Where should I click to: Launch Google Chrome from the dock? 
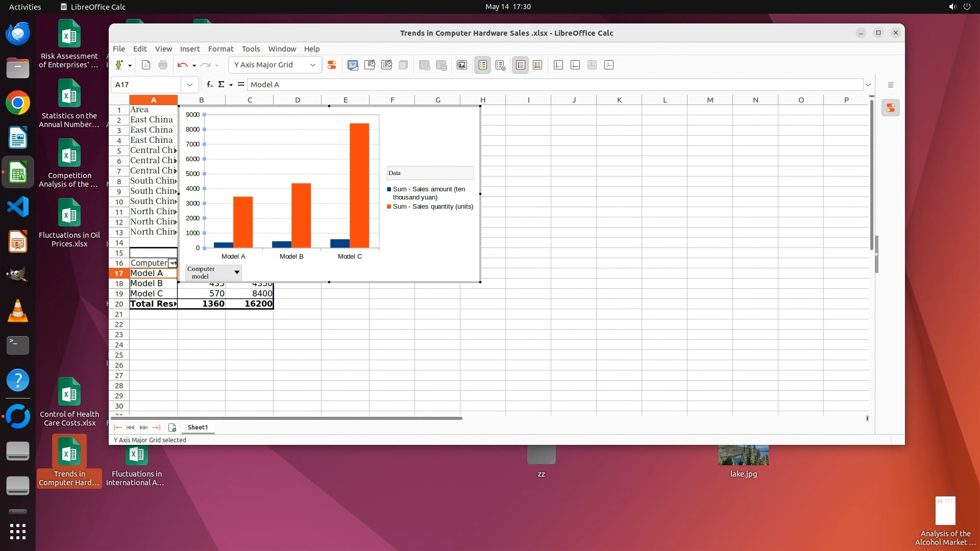pos(18,104)
